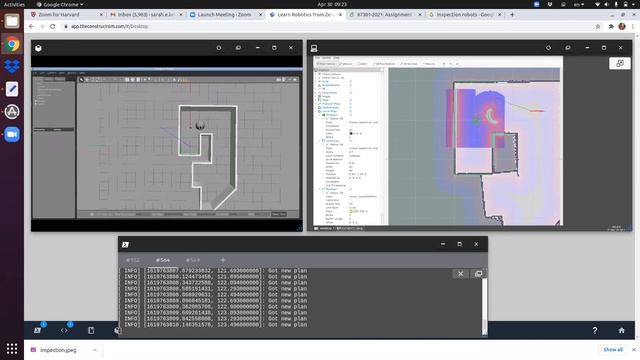
Task: Open the Google Chrome app menu in top bar
Action: pyautogui.click(x=60, y=4)
